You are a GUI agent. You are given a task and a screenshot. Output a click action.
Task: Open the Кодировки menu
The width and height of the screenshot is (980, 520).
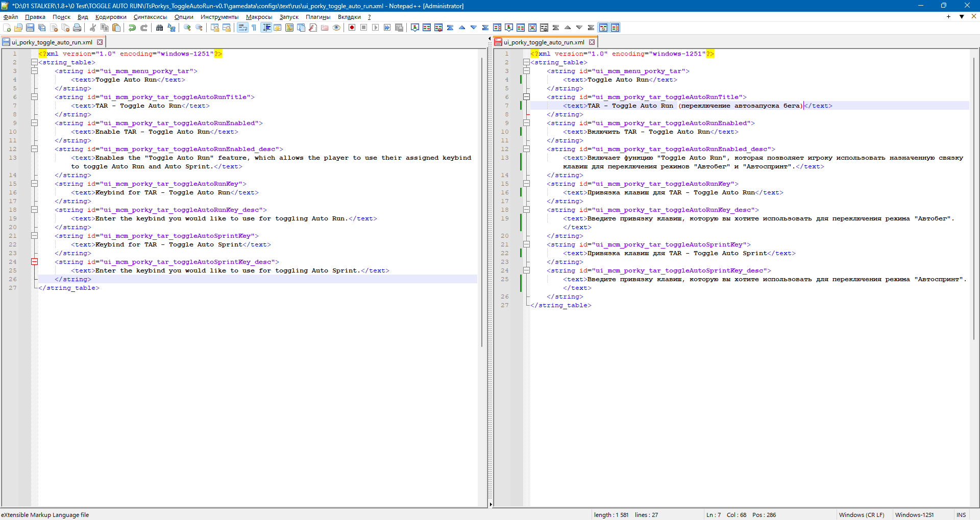(111, 17)
